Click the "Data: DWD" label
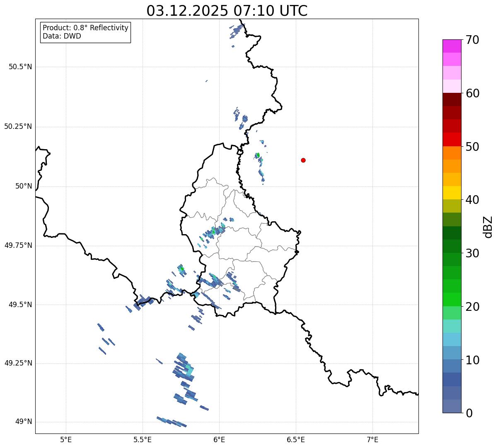 (x=62, y=36)
